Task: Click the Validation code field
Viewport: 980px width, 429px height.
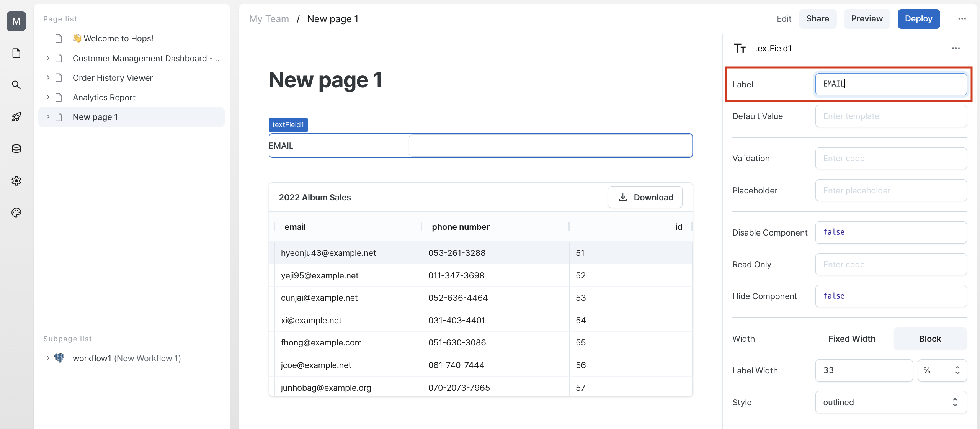Action: pyautogui.click(x=891, y=158)
